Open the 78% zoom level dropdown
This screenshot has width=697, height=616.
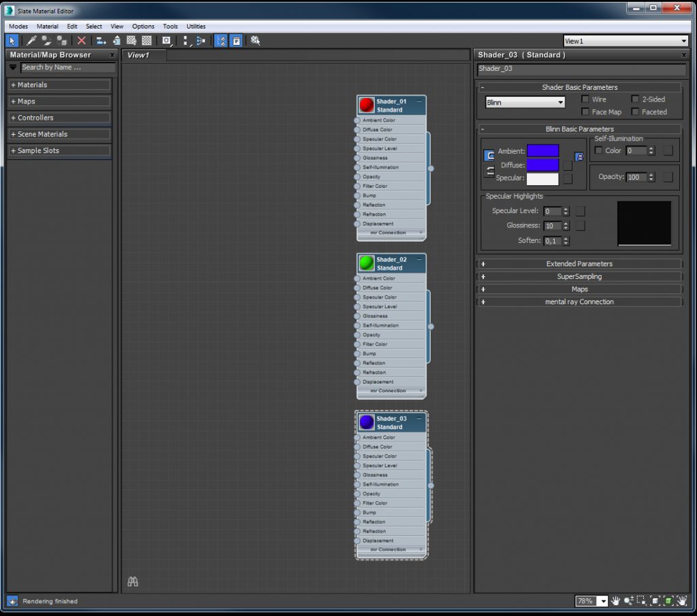pyautogui.click(x=603, y=601)
